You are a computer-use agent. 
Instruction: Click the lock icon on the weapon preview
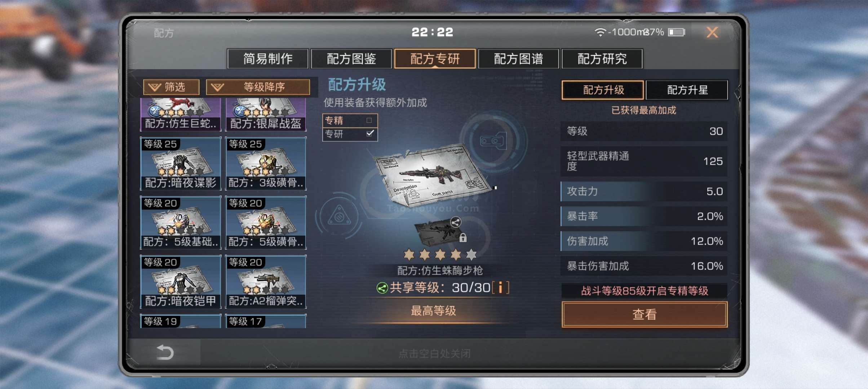coord(463,238)
